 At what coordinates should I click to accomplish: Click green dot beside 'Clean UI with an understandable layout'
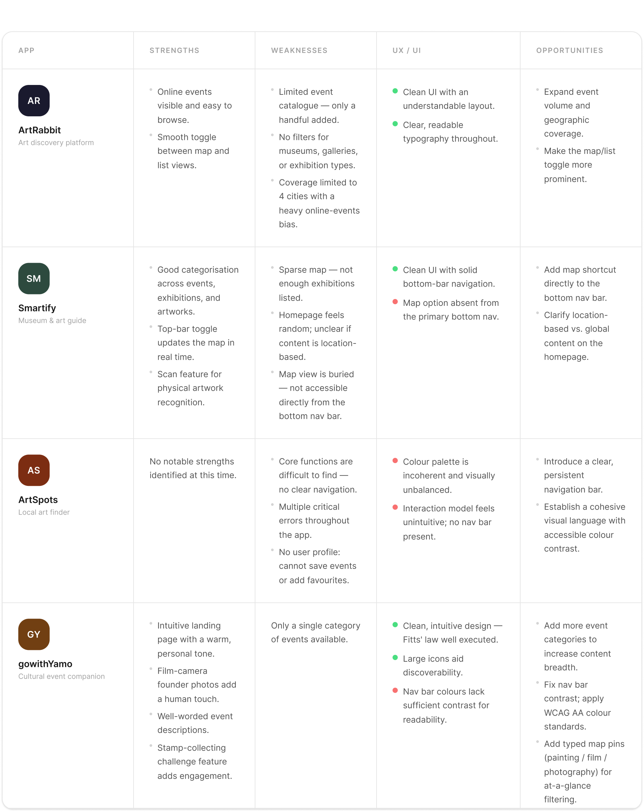(x=395, y=91)
